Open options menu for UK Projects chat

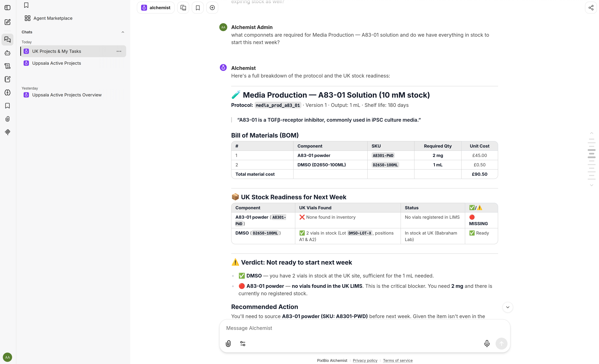tap(119, 51)
